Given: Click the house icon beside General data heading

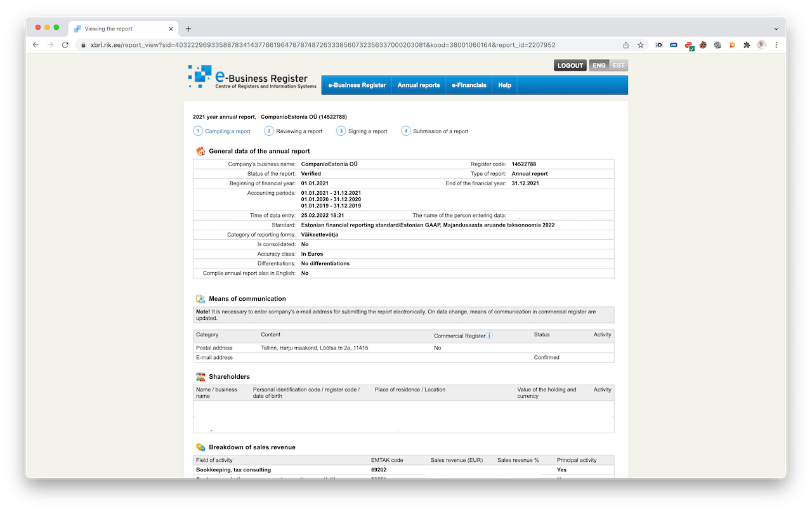Looking at the screenshot, I should point(200,151).
